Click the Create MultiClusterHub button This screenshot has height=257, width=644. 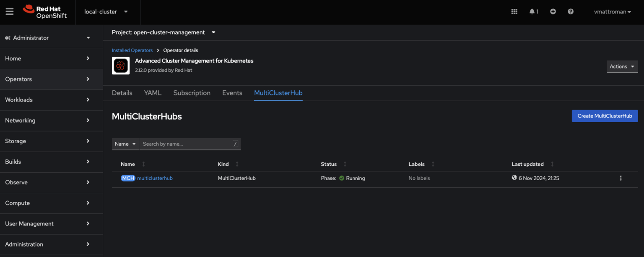pos(605,116)
